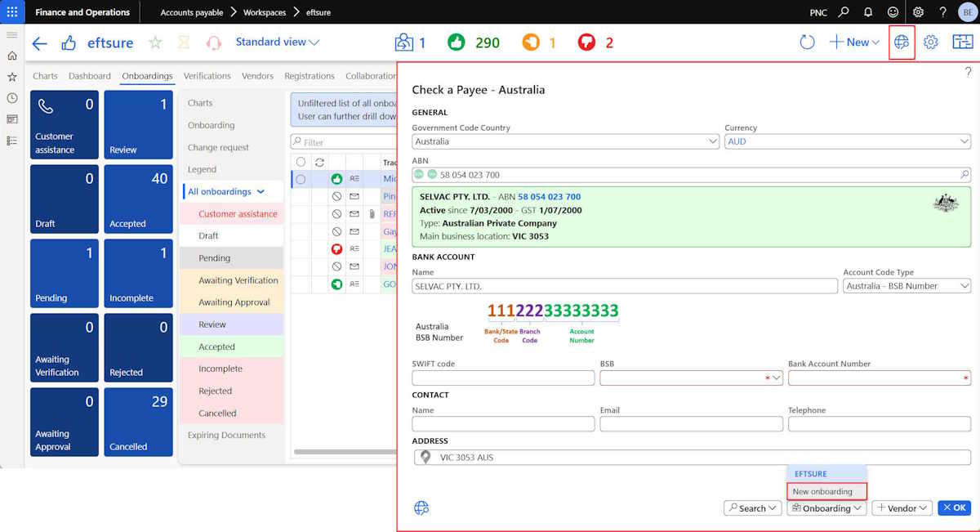
Task: Click OK button in dialog
Action: (954, 508)
